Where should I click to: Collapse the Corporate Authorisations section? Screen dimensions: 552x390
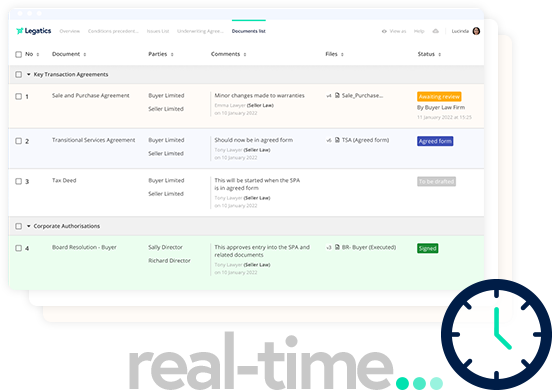pyautogui.click(x=29, y=226)
